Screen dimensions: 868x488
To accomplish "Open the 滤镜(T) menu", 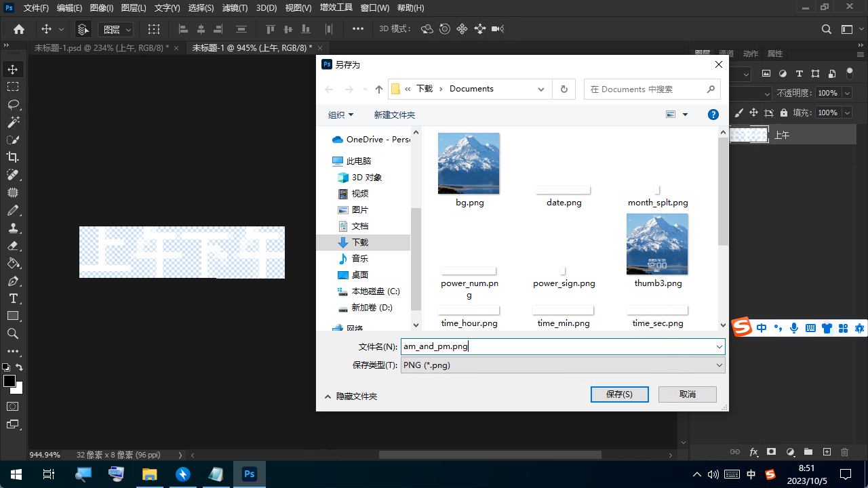I will 235,8.
